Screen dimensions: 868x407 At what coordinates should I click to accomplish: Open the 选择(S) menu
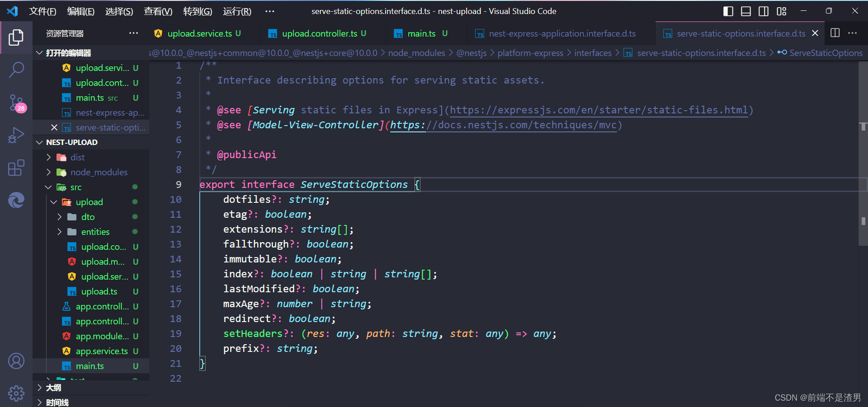[x=119, y=11]
